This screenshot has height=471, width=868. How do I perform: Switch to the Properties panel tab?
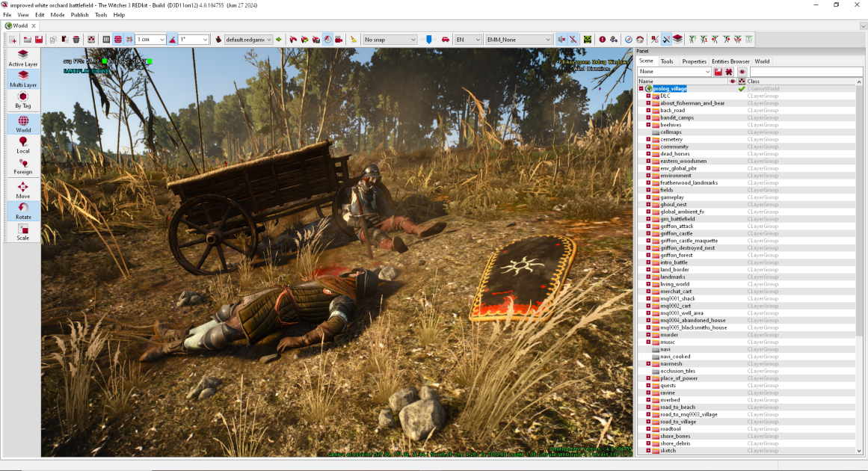(x=695, y=61)
